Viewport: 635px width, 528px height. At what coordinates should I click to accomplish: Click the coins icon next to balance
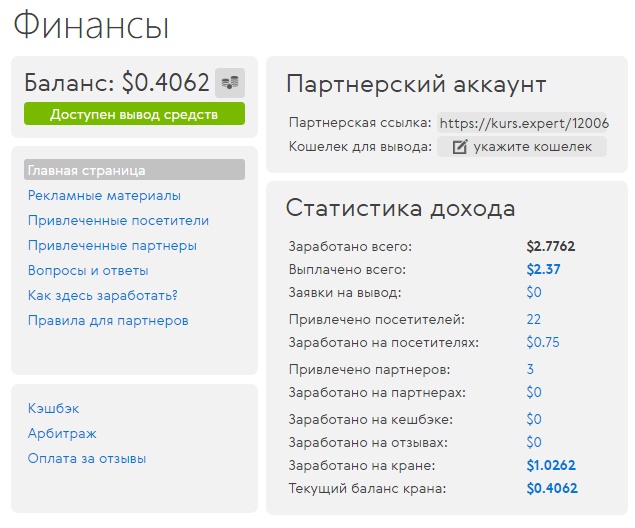[x=230, y=83]
